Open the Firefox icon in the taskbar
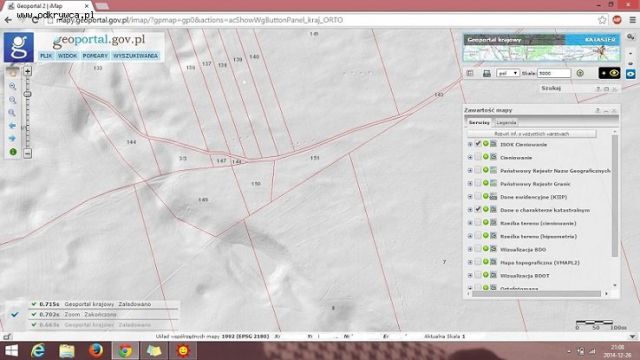 point(96,351)
